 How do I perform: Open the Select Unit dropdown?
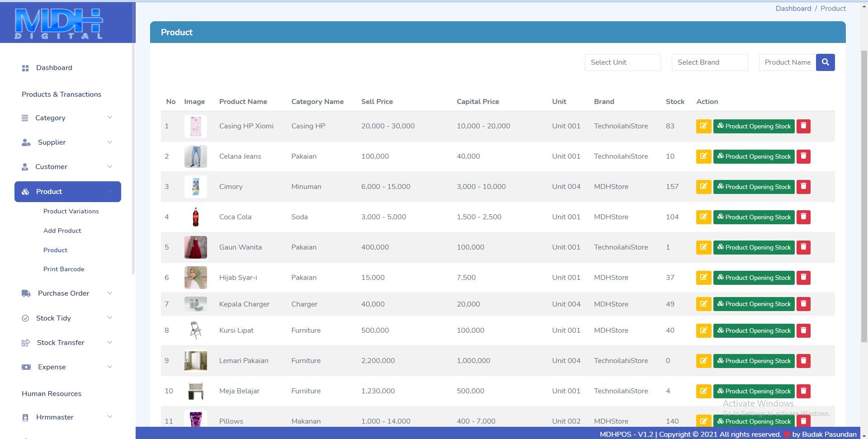(x=623, y=62)
